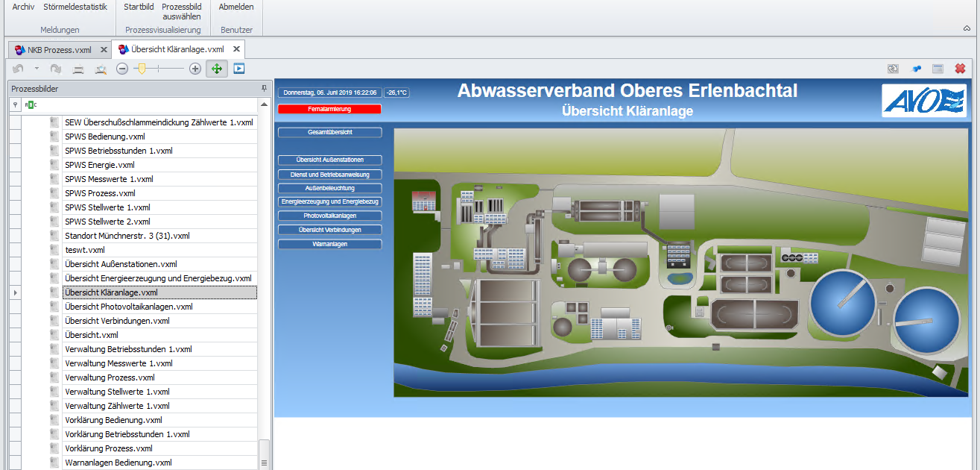Click the file icon beside SPWS Energie.vxml

click(54, 165)
